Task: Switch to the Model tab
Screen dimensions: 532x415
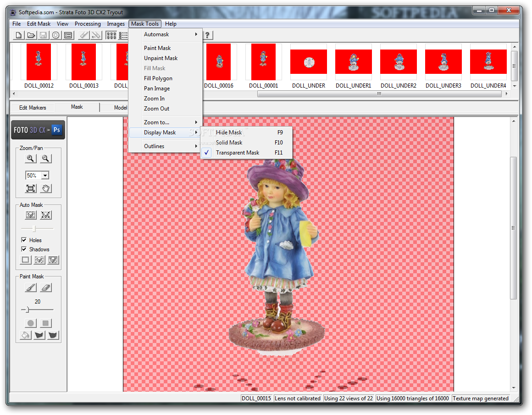Action: (x=120, y=108)
